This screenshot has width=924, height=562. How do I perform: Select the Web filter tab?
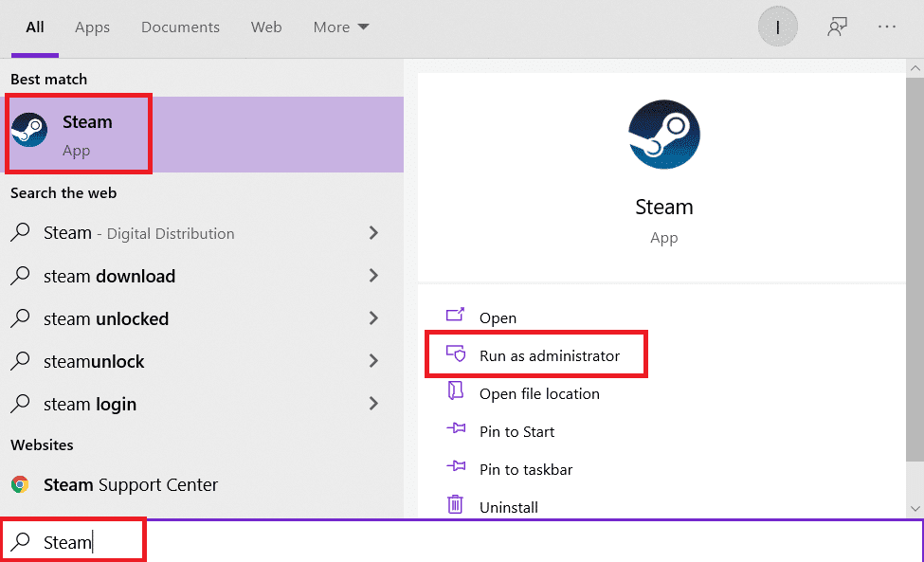[266, 27]
